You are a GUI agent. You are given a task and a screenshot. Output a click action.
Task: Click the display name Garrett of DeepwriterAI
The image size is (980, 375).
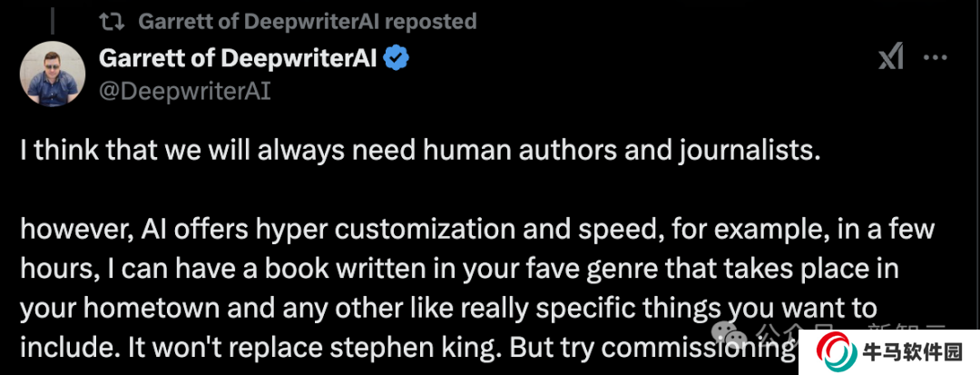tap(237, 59)
